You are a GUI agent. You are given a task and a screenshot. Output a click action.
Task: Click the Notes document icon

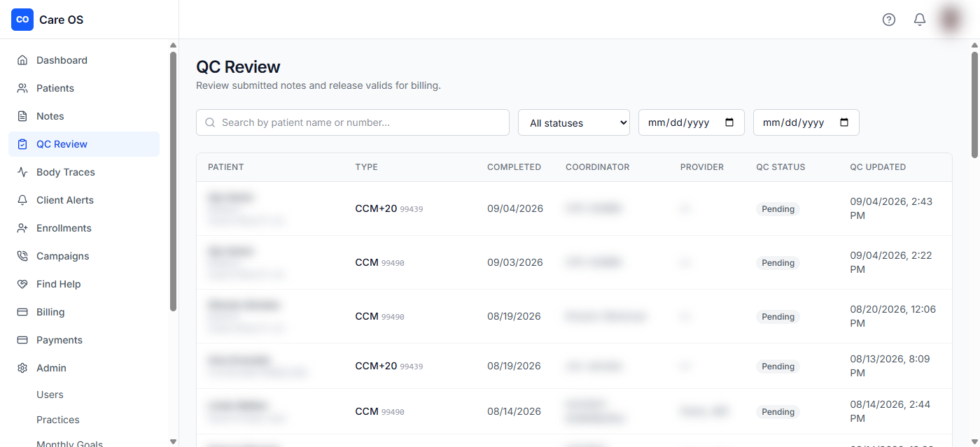22,116
